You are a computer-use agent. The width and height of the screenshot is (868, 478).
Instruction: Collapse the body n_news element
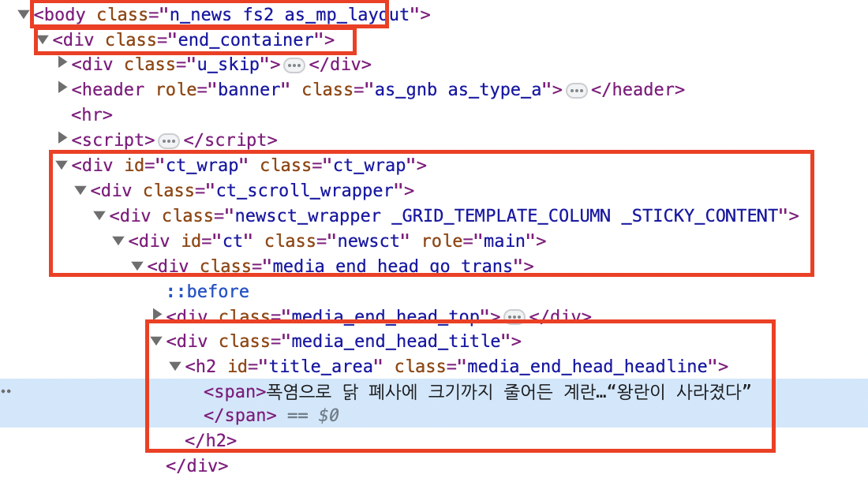pyautogui.click(x=23, y=14)
